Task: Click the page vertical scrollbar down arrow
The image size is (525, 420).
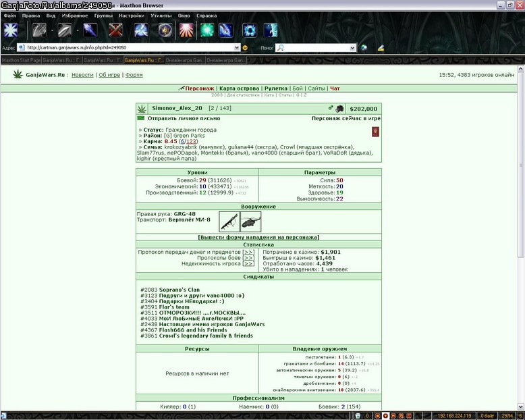Action: tap(521, 407)
